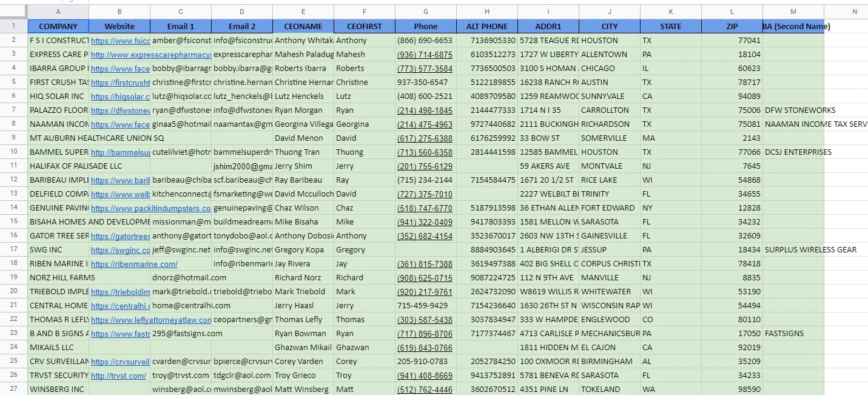Screen dimensions: 868x395
Task: Open the trvst.com link
Action: [118, 376]
